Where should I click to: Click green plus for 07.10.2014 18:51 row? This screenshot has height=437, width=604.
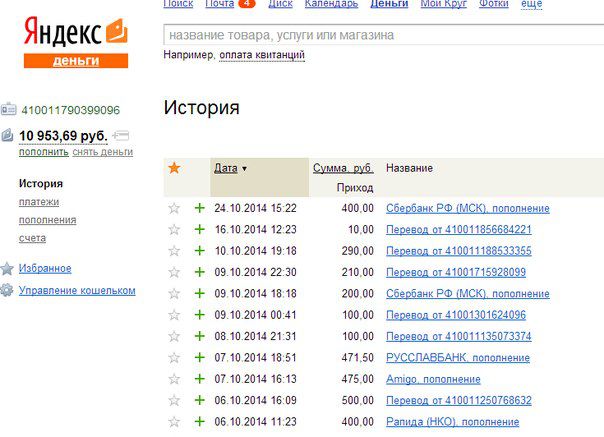click(200, 358)
